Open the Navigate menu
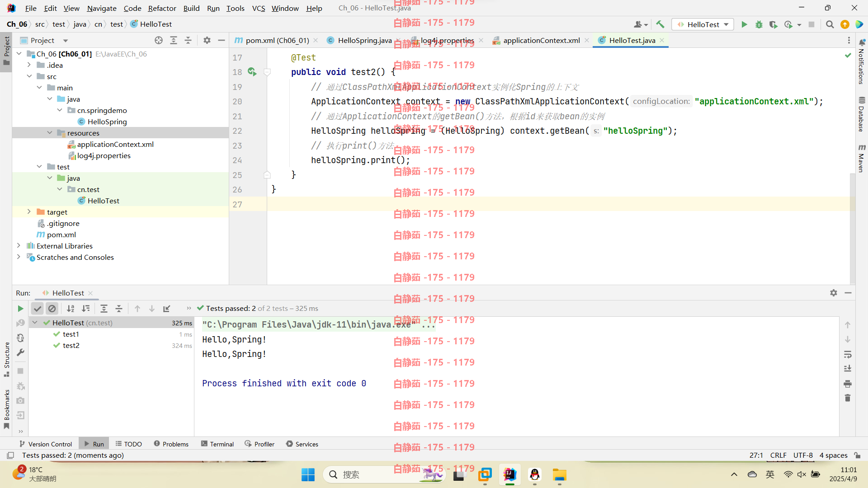The image size is (868, 488). [x=102, y=8]
